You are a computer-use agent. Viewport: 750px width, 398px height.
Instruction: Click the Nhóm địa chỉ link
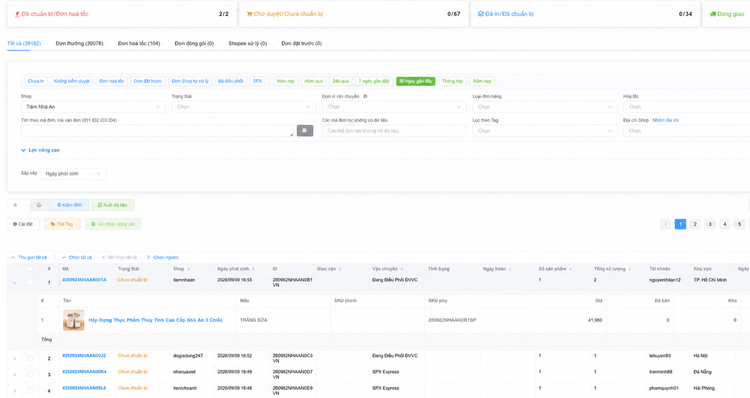[x=665, y=120]
